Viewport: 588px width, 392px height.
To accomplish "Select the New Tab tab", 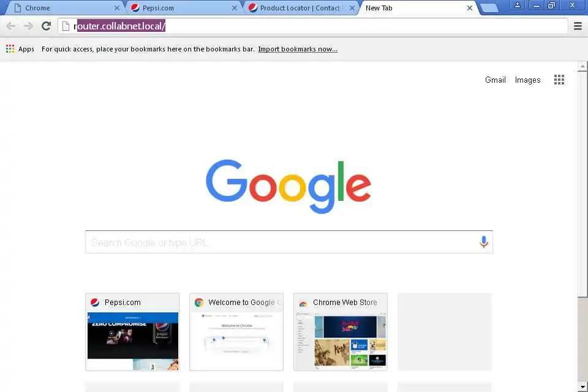I will [x=417, y=8].
